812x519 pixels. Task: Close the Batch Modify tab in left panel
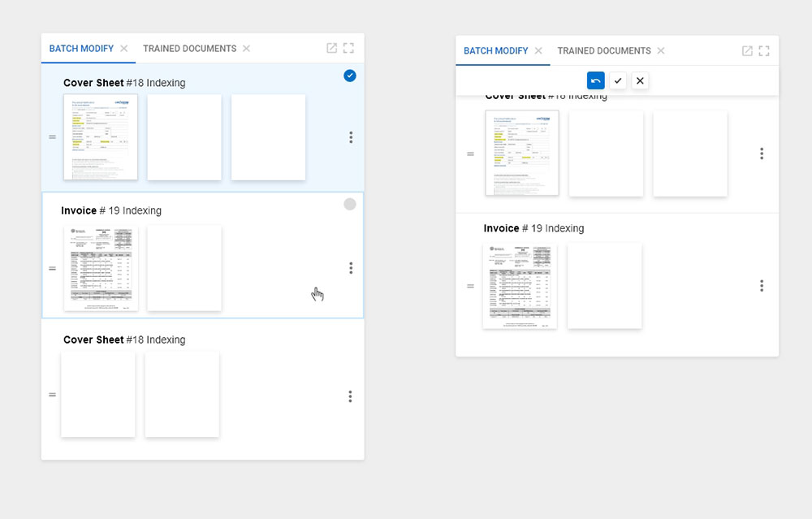[124, 49]
